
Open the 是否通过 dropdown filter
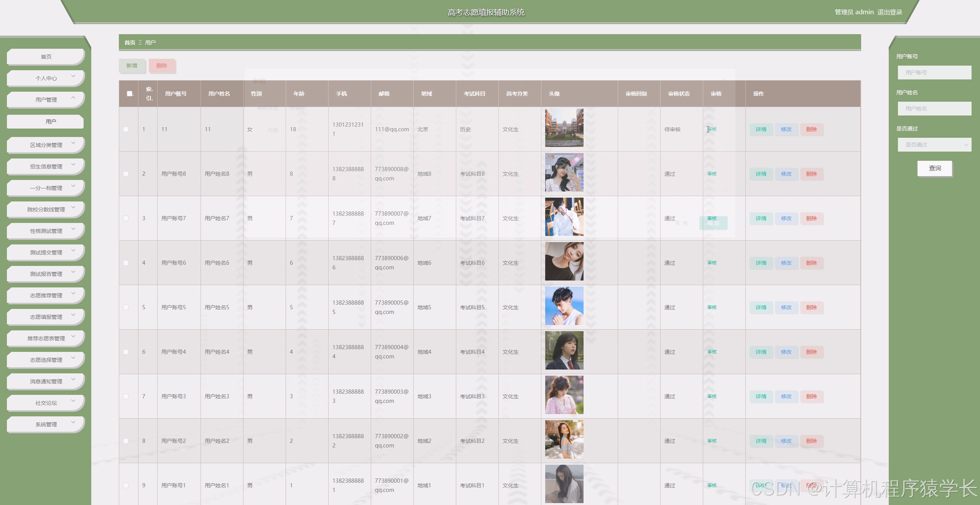934,145
